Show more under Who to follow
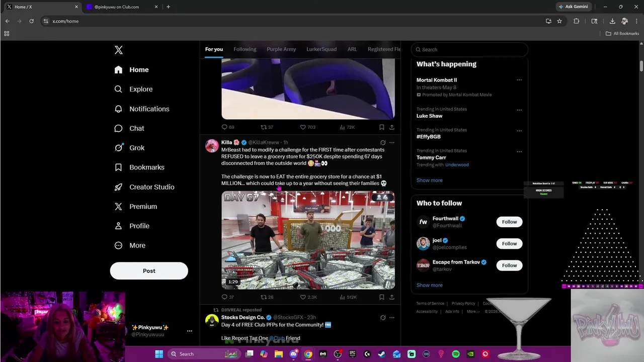The width and height of the screenshot is (644, 362). tap(430, 285)
